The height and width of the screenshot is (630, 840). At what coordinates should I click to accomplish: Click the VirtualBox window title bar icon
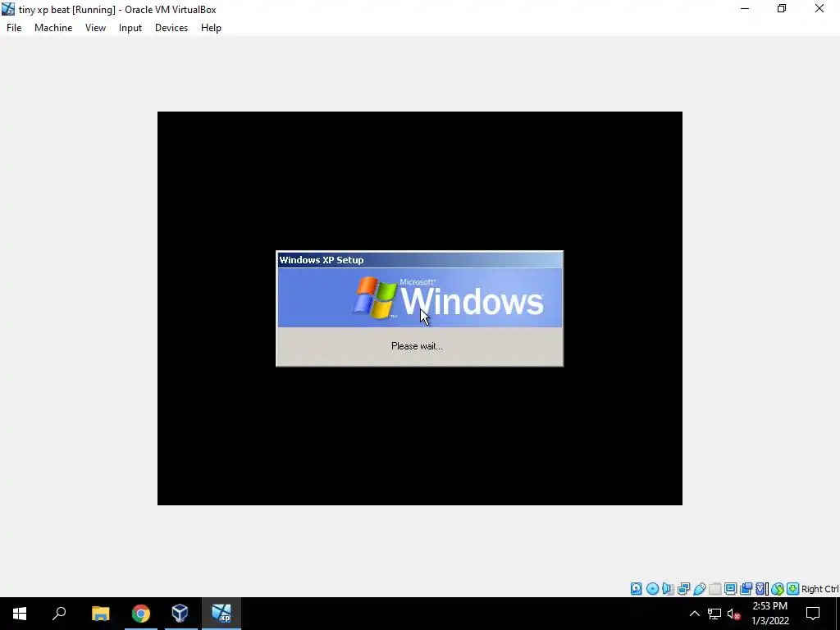click(x=8, y=9)
